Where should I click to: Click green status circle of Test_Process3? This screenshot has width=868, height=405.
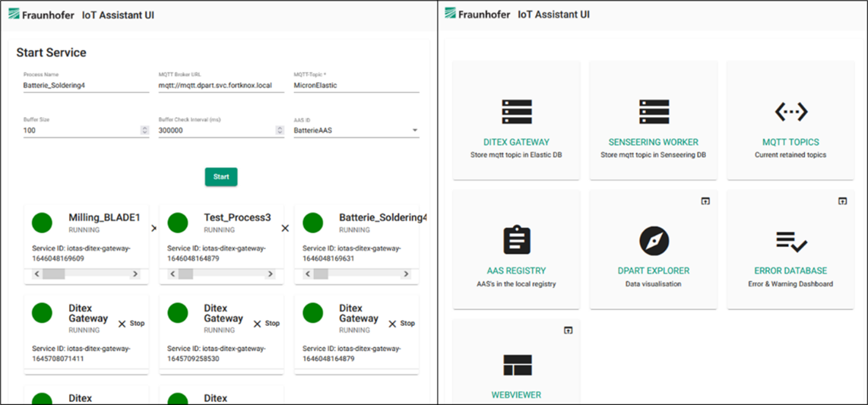point(178,222)
